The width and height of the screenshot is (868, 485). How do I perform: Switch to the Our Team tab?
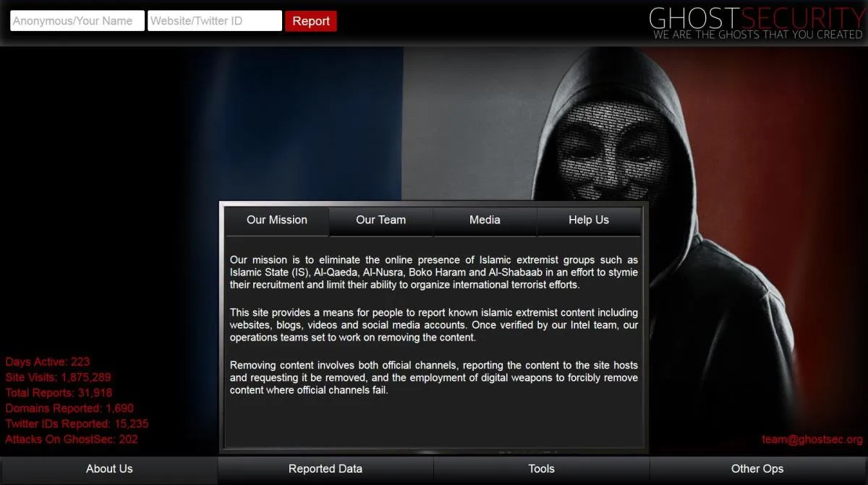(x=381, y=220)
